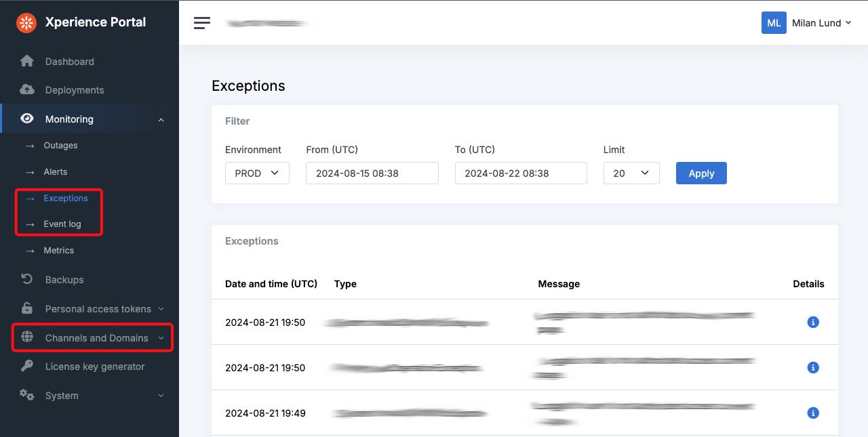Image resolution: width=868 pixels, height=437 pixels.
Task: Open the Limit dropdown
Action: point(631,173)
